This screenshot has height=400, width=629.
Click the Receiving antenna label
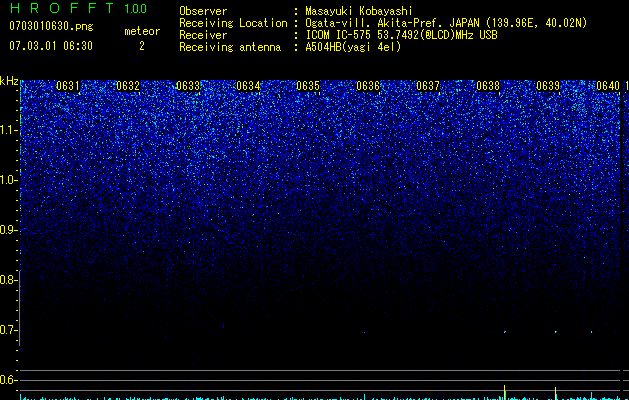(230, 47)
